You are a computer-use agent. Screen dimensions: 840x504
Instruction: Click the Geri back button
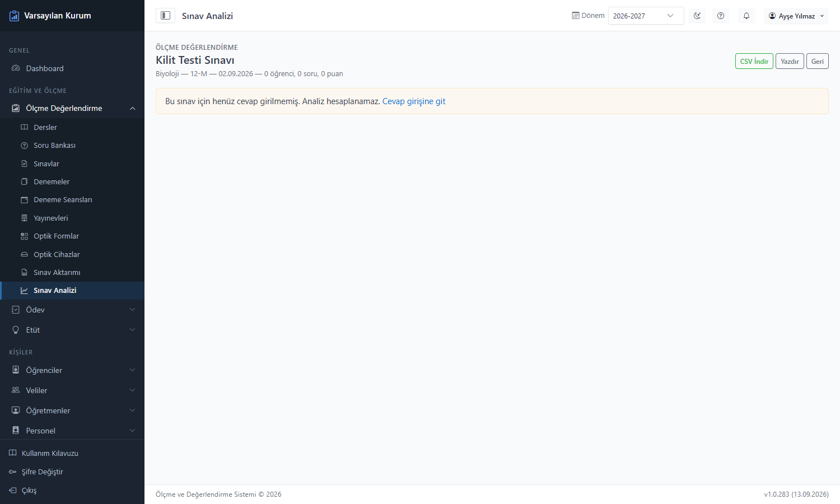[x=818, y=61]
